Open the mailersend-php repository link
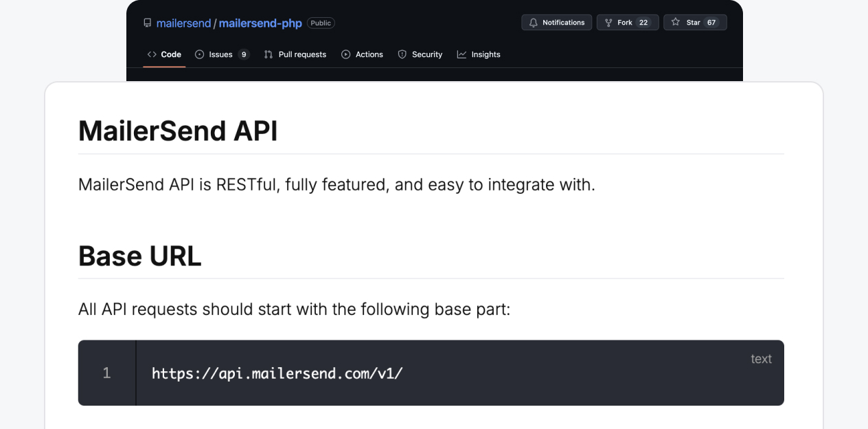Viewport: 868px width, 429px height. 260,23
